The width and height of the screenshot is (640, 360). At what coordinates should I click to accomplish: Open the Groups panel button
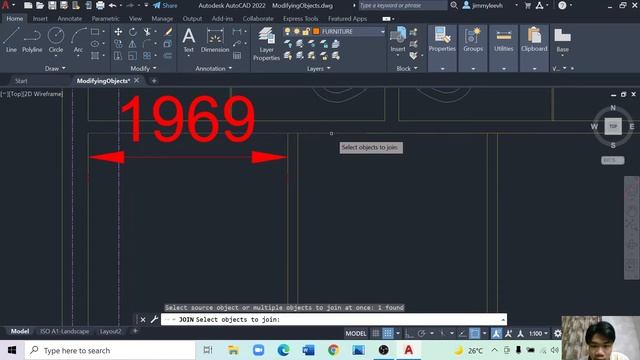[x=473, y=40]
